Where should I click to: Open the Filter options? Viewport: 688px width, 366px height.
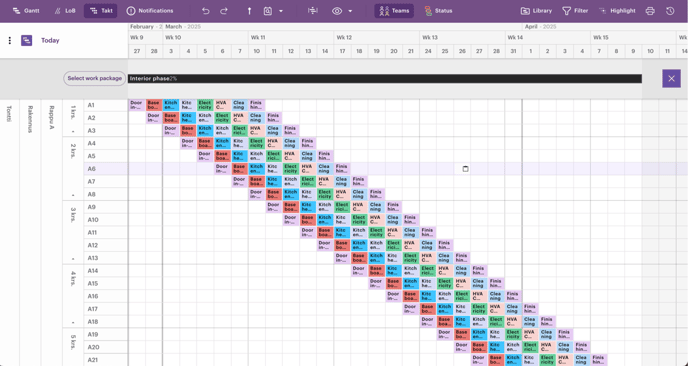(575, 11)
